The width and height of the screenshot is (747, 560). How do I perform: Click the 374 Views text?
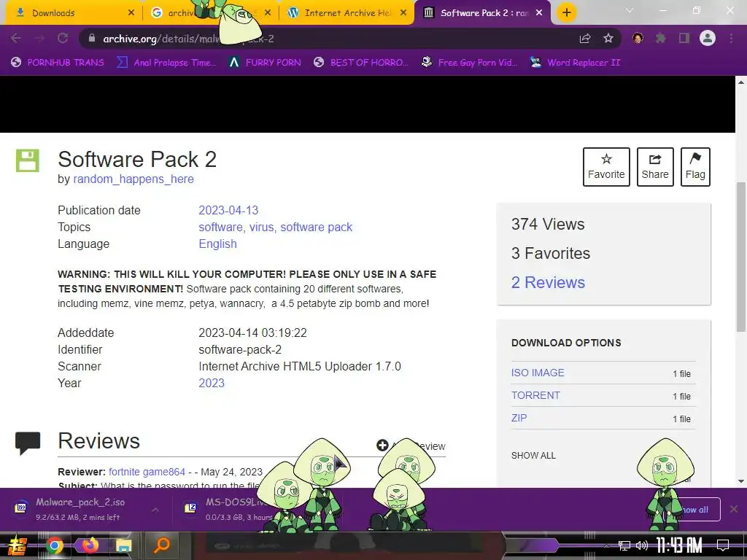tap(548, 224)
